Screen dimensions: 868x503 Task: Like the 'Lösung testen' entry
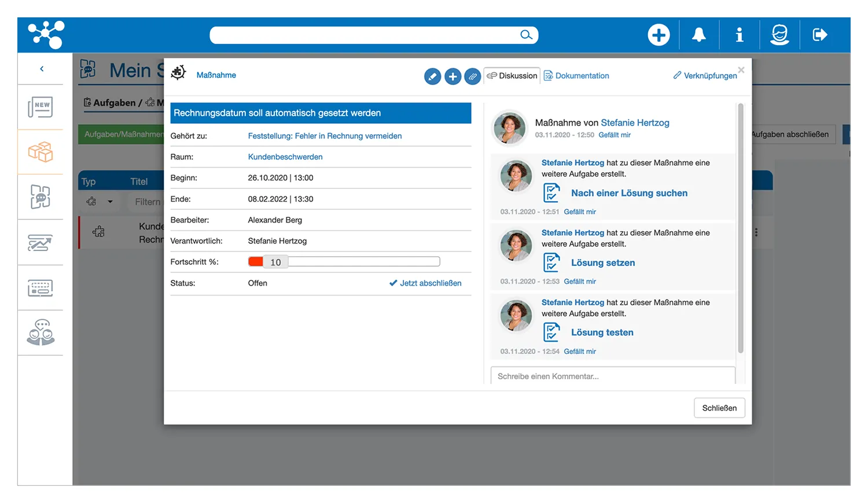(x=580, y=352)
